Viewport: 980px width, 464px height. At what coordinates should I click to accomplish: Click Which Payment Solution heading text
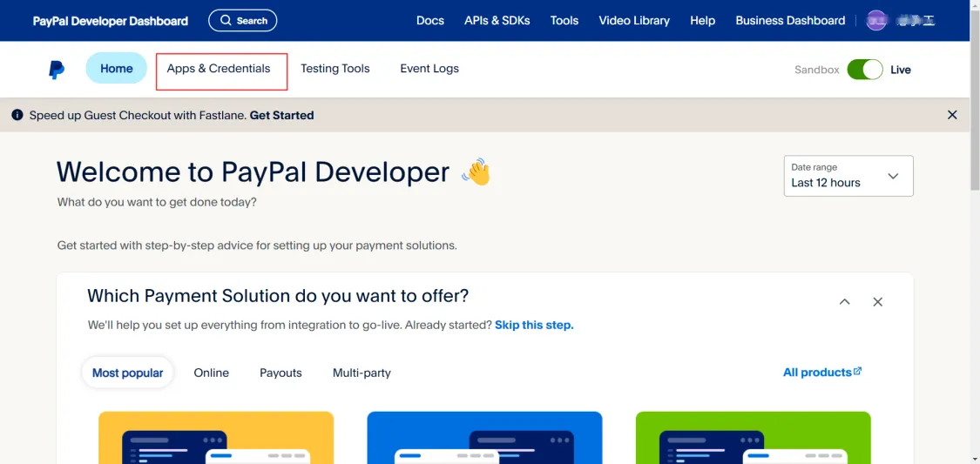[278, 295]
